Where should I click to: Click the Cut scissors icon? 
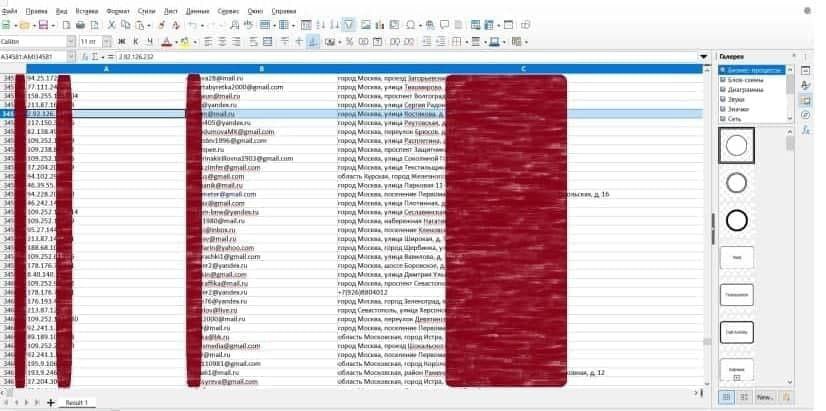pyautogui.click(x=112, y=25)
